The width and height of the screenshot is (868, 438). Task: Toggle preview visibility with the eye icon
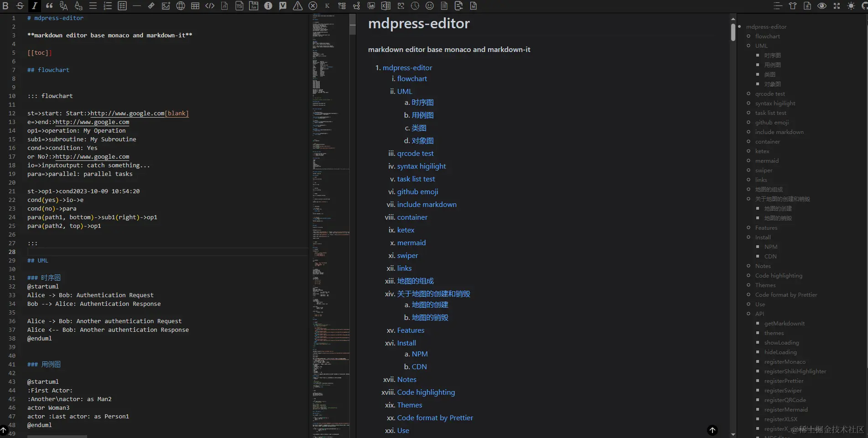[x=822, y=6]
